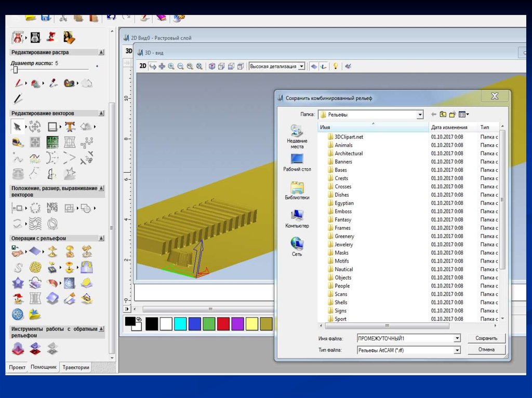The width and height of the screenshot is (532, 398).
Task: Open the Папка folder location dropdown
Action: (x=420, y=115)
